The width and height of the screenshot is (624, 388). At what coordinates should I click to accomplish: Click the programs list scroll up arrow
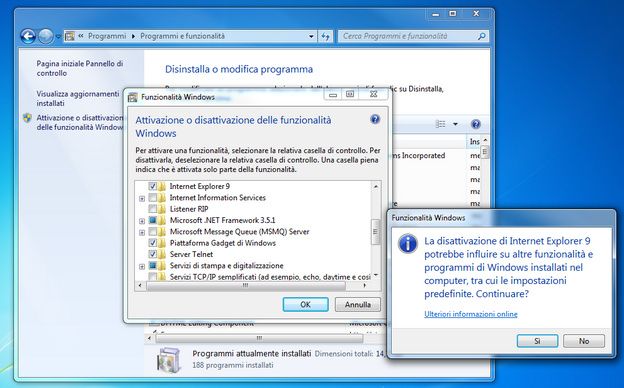click(x=485, y=141)
